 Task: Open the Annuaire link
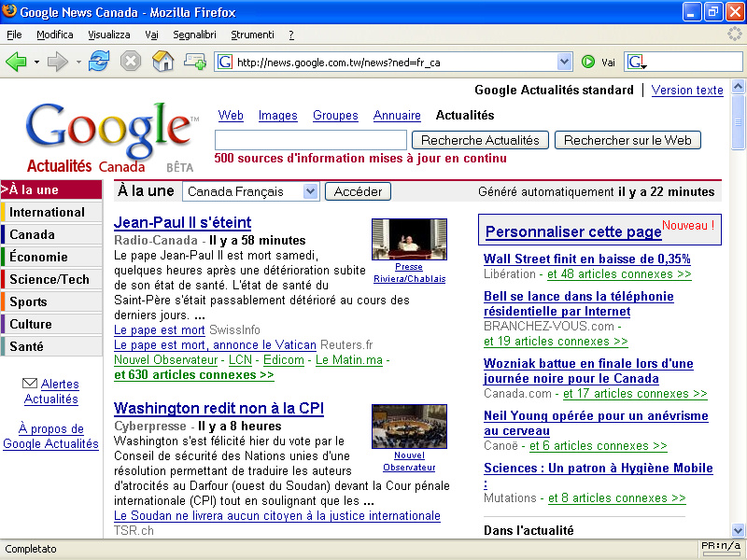[x=397, y=115]
